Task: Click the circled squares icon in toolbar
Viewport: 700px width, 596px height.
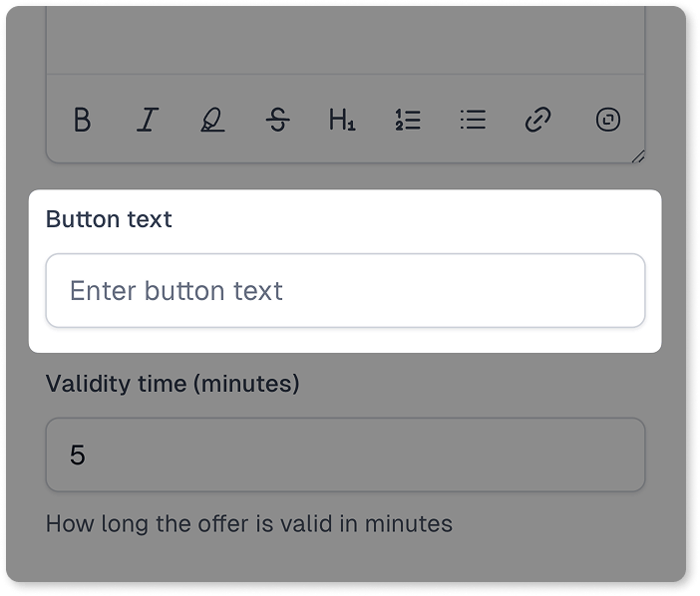Action: pyautogui.click(x=608, y=120)
